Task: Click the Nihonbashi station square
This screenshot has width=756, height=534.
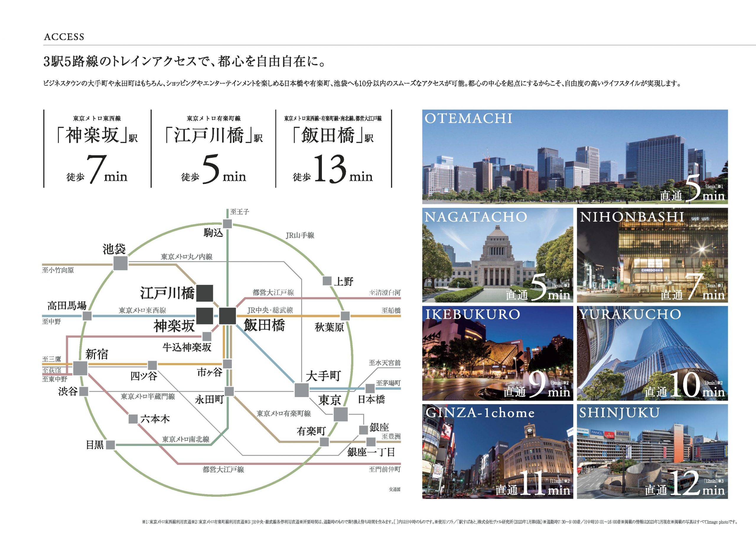Action: (370, 388)
